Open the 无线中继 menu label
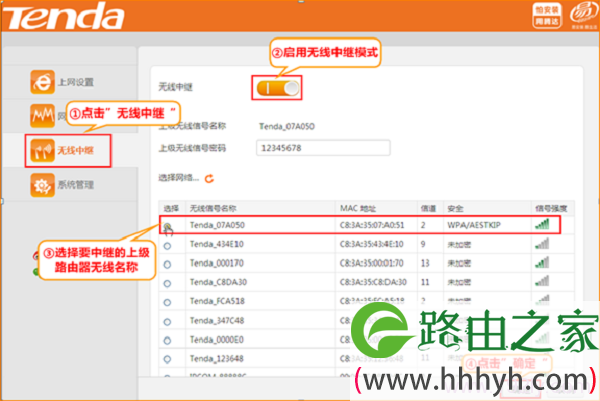The image size is (600, 401). tap(75, 150)
